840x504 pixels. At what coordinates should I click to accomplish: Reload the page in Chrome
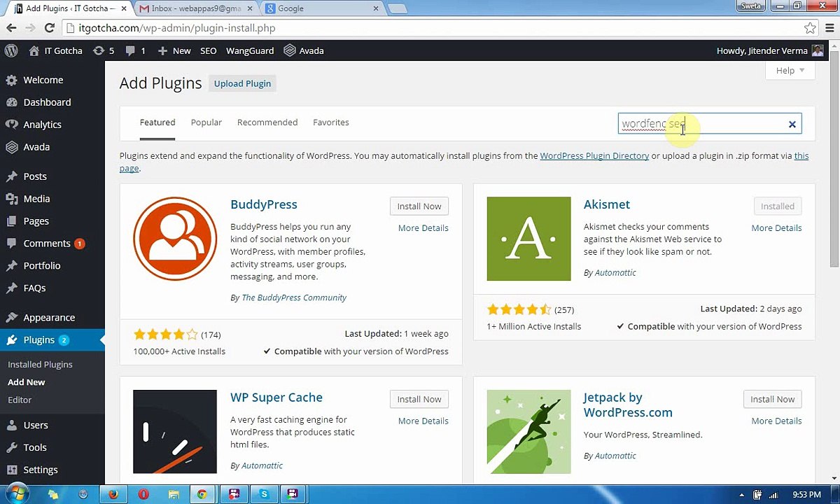click(49, 28)
